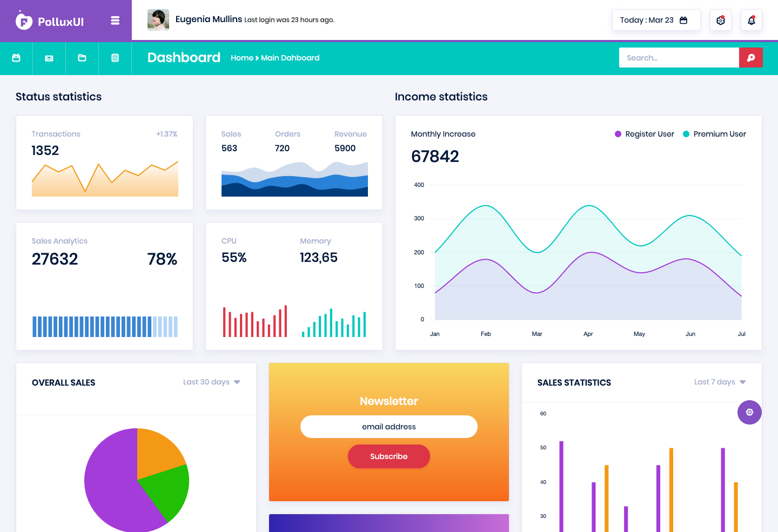Image resolution: width=778 pixels, height=532 pixels.
Task: Open the folder icon in teal toolbar
Action: click(x=82, y=58)
